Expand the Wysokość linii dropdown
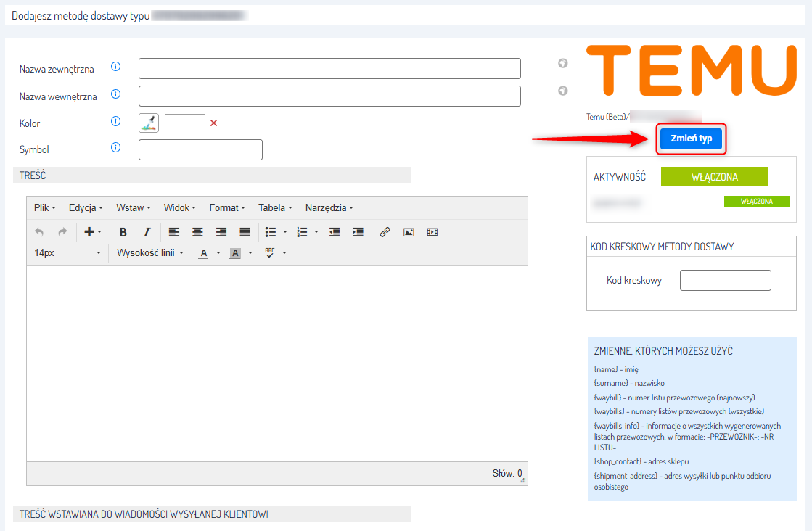 pyautogui.click(x=150, y=253)
